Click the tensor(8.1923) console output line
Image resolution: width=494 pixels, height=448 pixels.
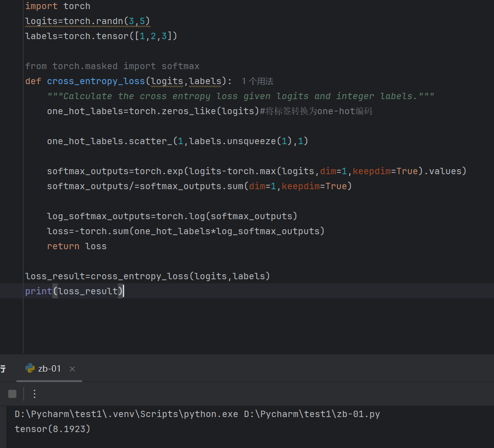tap(52, 429)
